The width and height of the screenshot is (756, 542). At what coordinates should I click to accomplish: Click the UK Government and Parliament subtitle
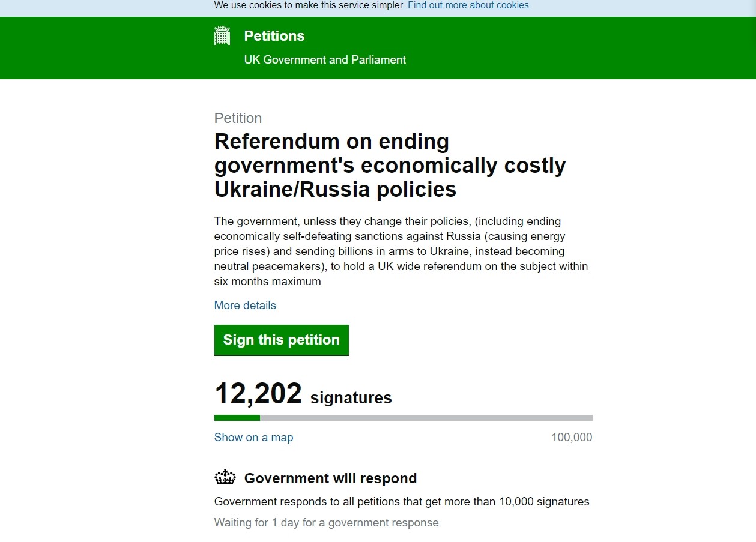(x=325, y=60)
